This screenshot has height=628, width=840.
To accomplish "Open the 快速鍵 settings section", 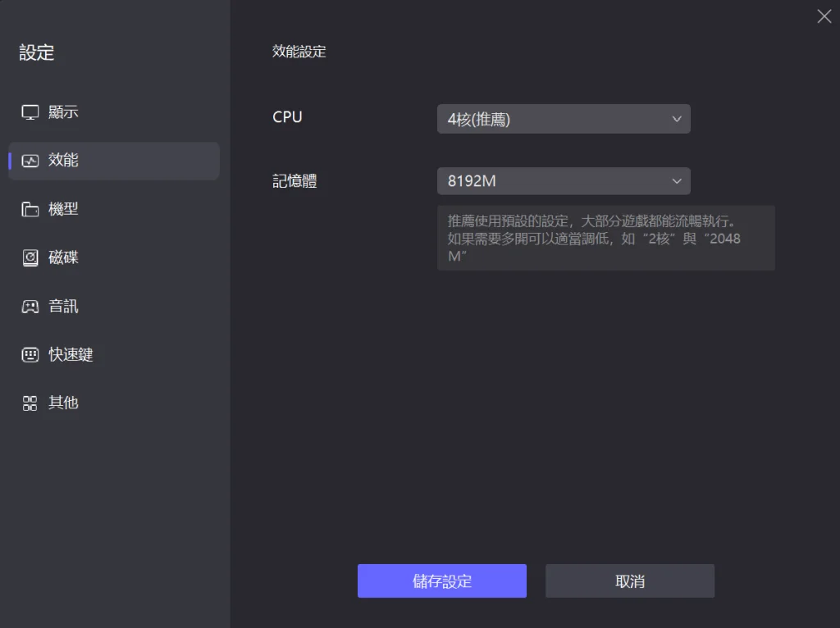I will tap(114, 354).
